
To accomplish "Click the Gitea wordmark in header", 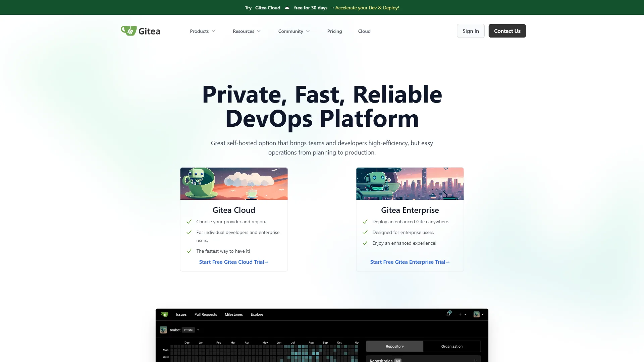I will tap(149, 31).
